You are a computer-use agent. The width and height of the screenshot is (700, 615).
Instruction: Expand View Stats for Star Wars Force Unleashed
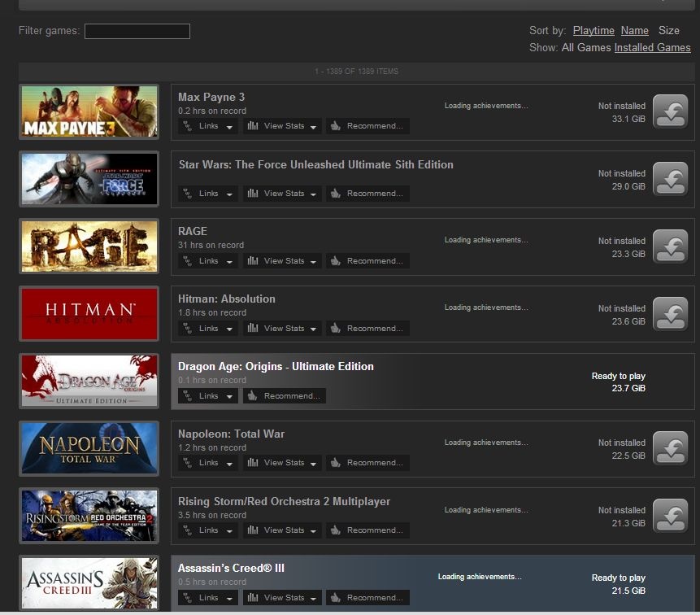[282, 194]
